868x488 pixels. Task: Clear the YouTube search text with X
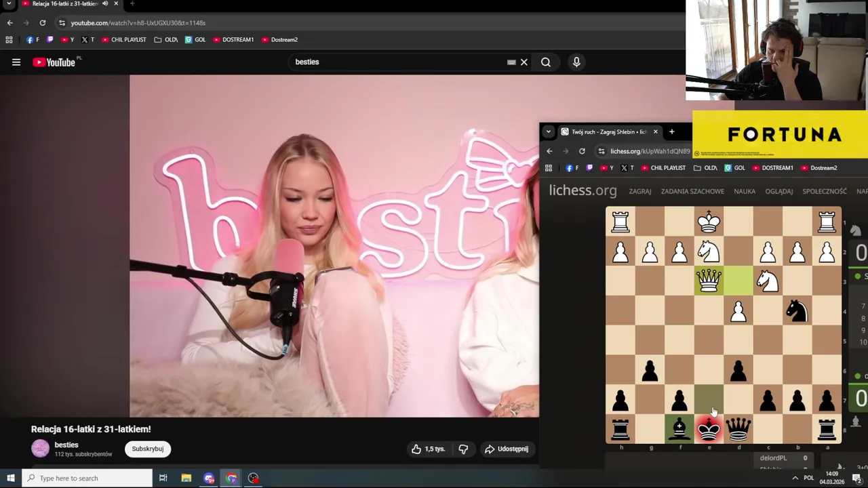point(524,62)
